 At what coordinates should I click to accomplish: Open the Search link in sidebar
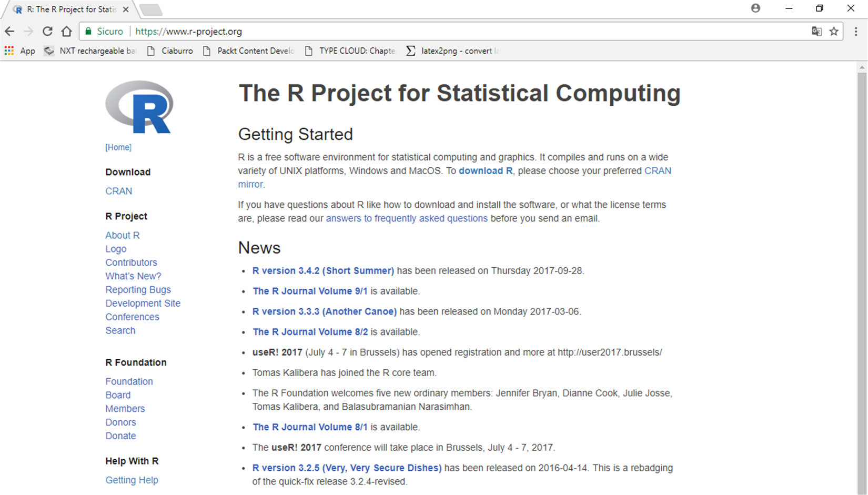[x=120, y=331]
